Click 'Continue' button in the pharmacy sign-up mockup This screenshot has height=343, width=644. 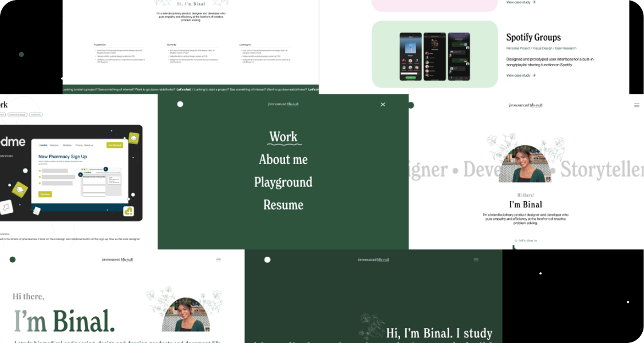click(45, 194)
